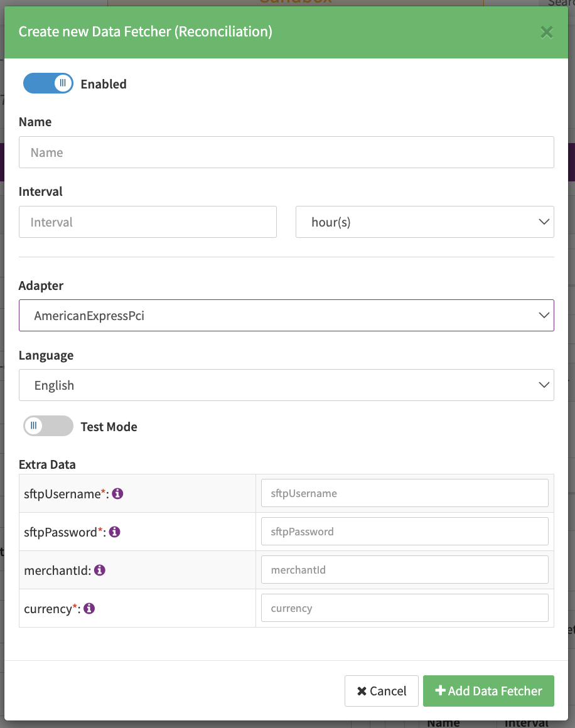Screen dimensions: 575x728
Task: Click the currency input field
Action: point(404,608)
